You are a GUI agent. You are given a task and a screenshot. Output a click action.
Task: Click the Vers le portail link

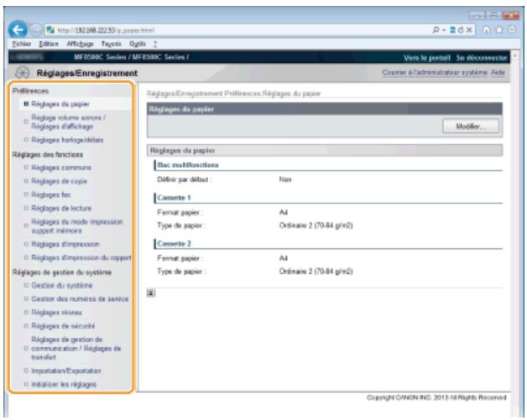coord(427,58)
